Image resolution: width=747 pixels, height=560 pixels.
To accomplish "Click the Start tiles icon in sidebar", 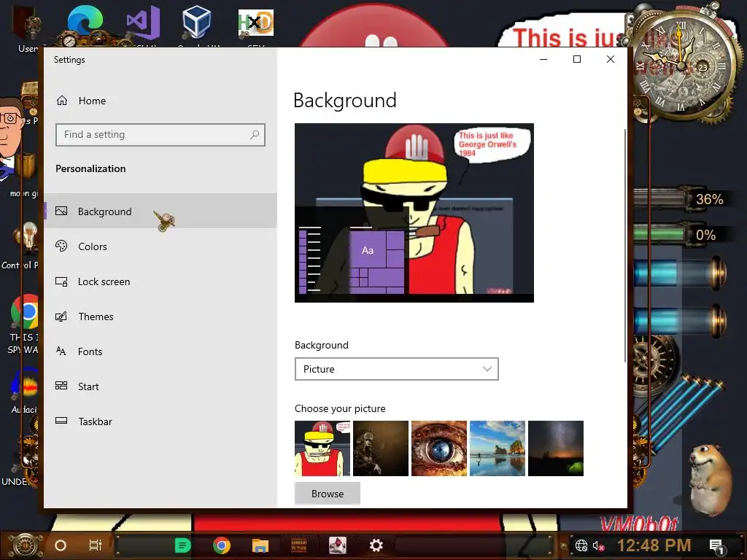I will (61, 386).
